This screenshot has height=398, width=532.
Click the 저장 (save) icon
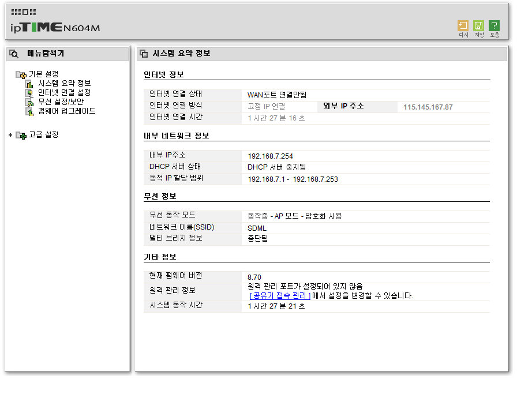click(x=478, y=26)
